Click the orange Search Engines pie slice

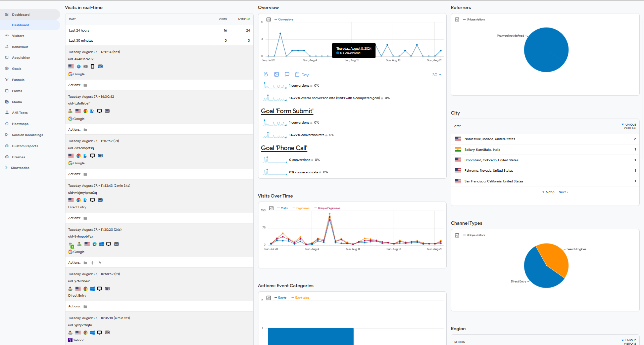(554, 259)
